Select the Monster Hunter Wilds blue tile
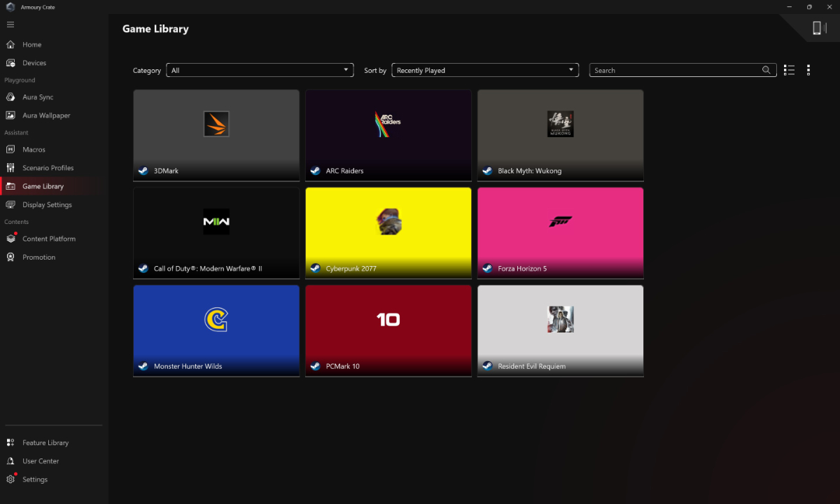The width and height of the screenshot is (840, 504). [x=216, y=330]
